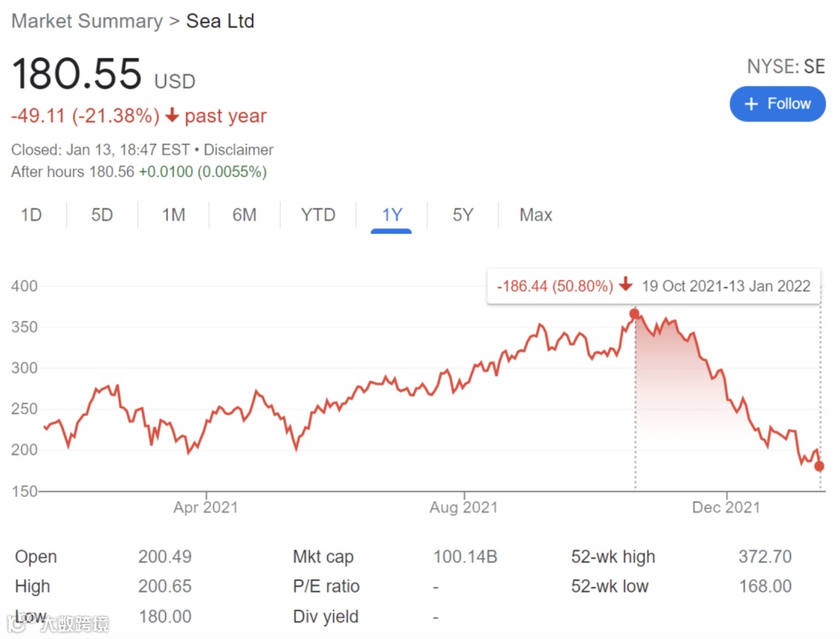
Task: Open the 1M price chart
Action: pos(173,215)
